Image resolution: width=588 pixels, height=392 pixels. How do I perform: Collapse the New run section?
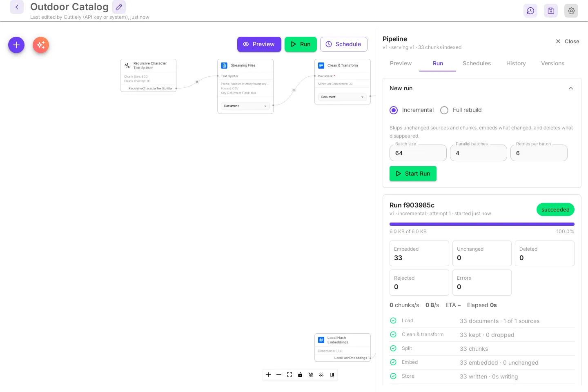click(571, 88)
